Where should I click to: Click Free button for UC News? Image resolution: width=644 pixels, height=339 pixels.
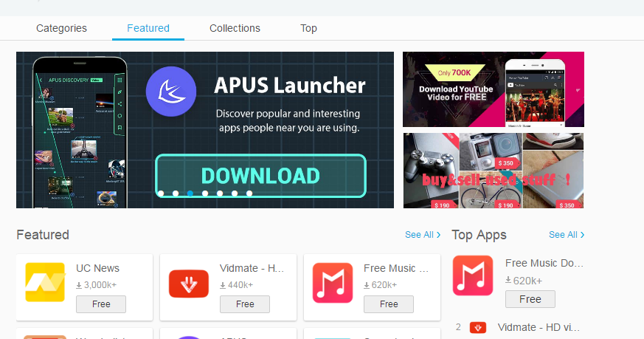coord(101,304)
